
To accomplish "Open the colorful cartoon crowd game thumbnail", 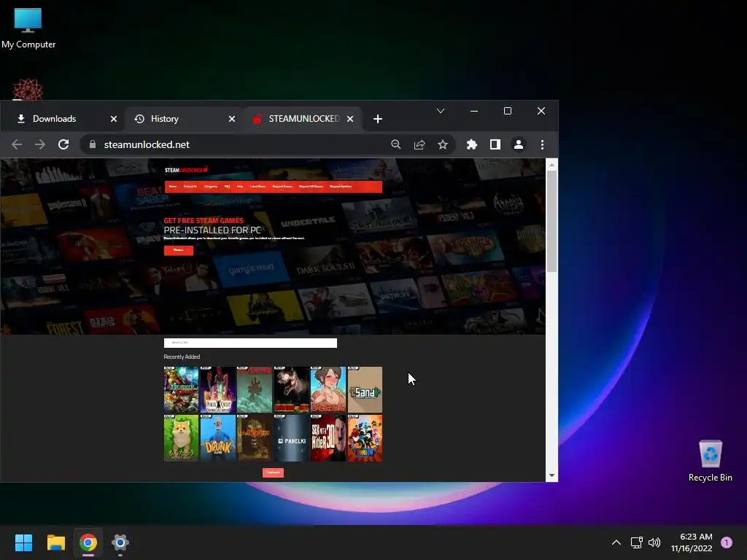I will tap(365, 438).
